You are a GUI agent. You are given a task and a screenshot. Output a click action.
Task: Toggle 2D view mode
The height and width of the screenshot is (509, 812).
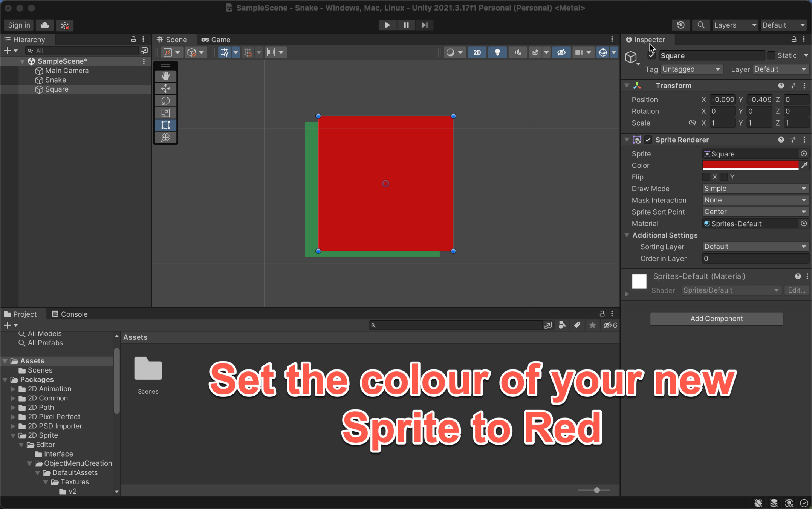[477, 52]
